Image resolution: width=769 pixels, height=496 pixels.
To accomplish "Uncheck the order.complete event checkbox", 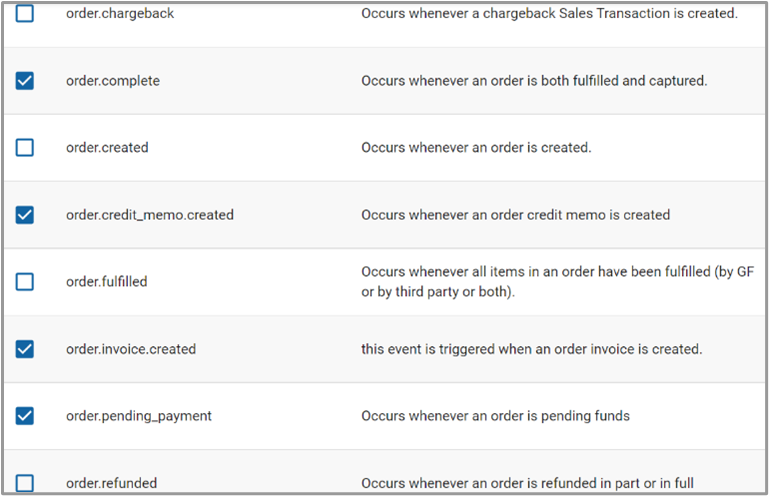I will 25,81.
